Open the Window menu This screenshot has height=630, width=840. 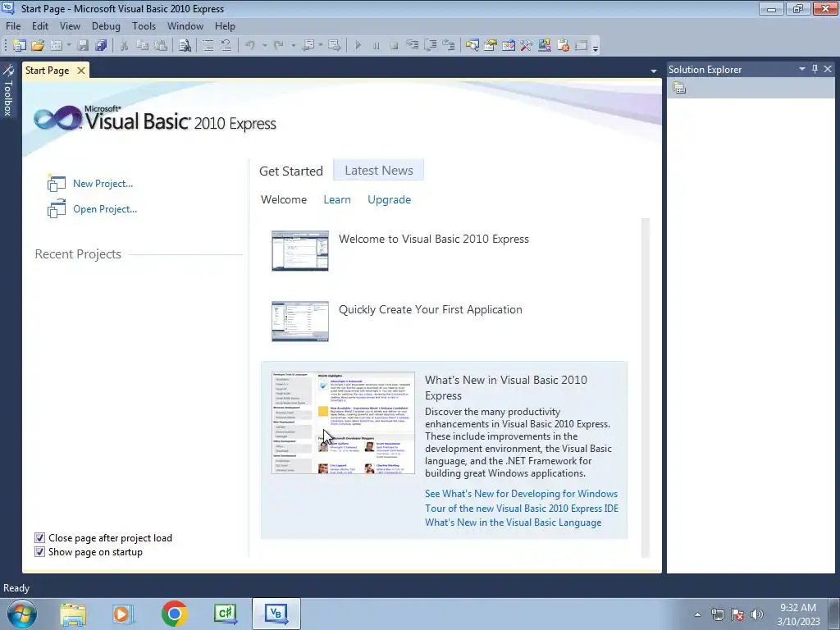click(185, 25)
